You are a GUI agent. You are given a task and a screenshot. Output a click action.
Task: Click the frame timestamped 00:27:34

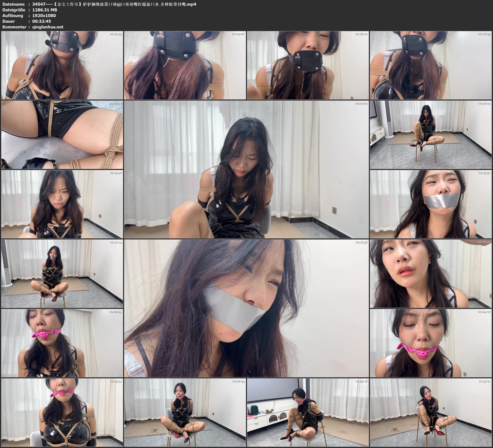point(185,412)
